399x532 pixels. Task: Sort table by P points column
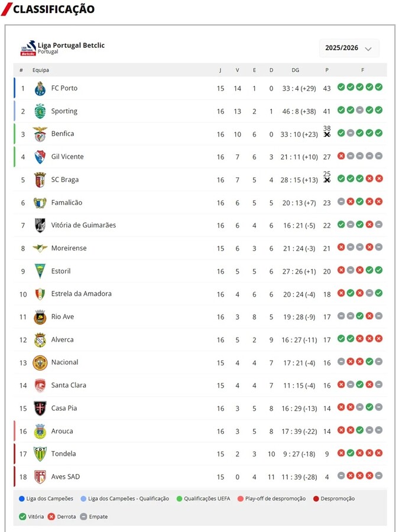[327, 70]
